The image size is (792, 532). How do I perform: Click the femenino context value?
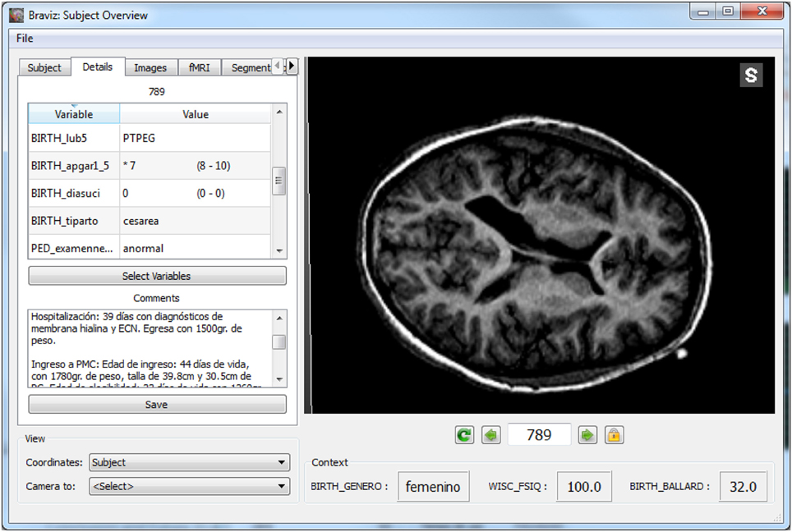433,487
